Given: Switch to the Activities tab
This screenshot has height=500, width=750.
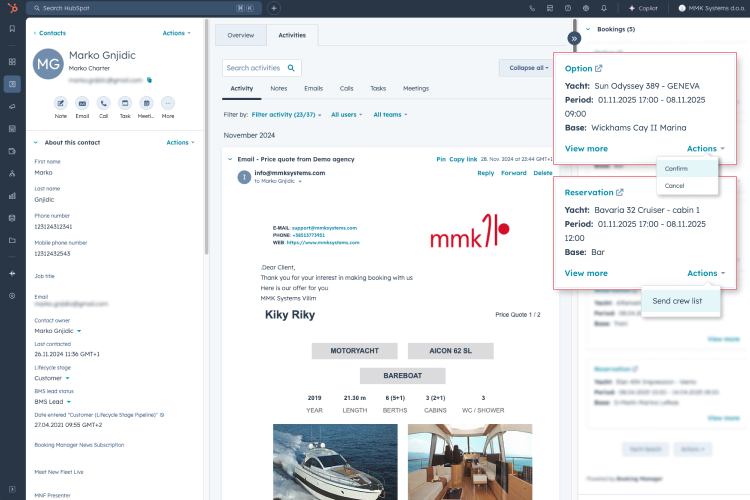Looking at the screenshot, I should (x=292, y=35).
